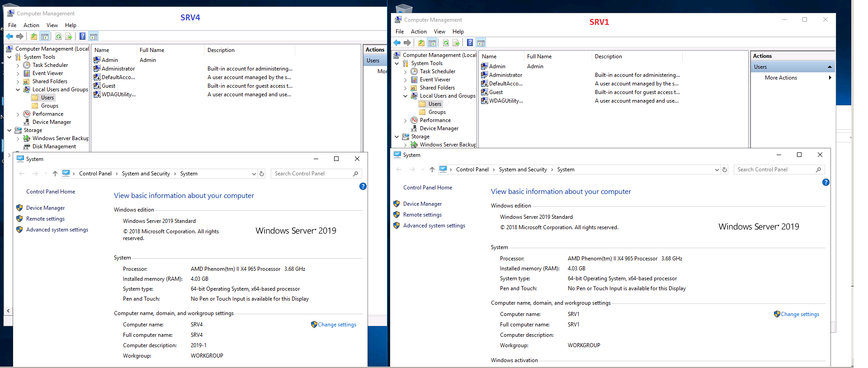The width and height of the screenshot is (868, 368).
Task: Open Help menu in SRV1 Computer Management
Action: click(x=458, y=32)
